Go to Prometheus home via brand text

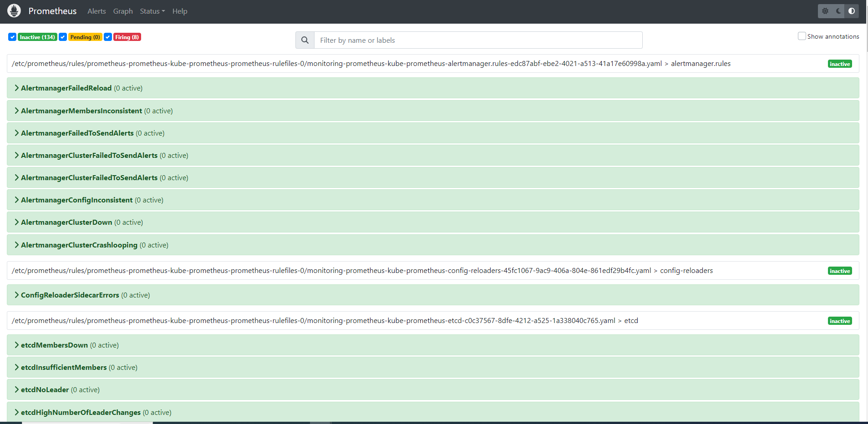coord(52,11)
